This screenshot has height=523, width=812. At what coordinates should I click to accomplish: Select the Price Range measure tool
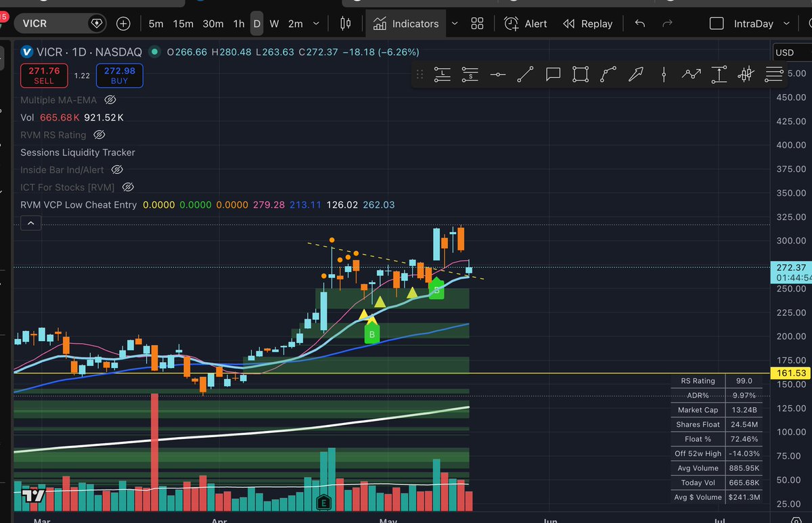tap(719, 74)
